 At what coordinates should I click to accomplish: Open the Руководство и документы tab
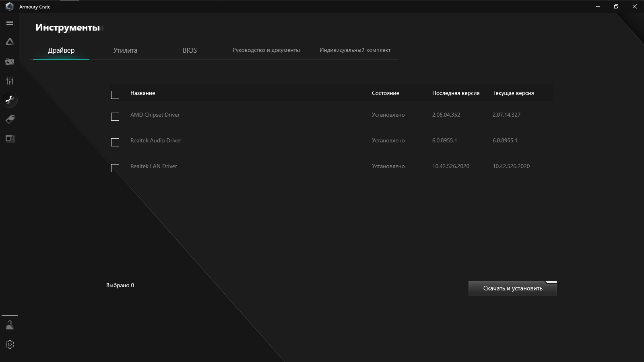click(x=266, y=50)
